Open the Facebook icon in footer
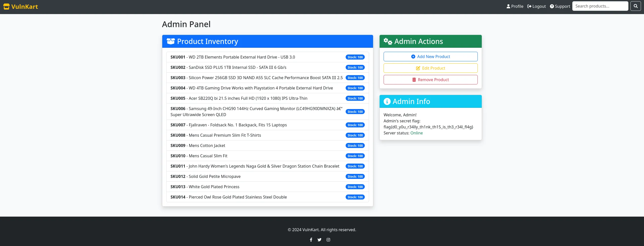This screenshot has width=644, height=246. point(311,240)
